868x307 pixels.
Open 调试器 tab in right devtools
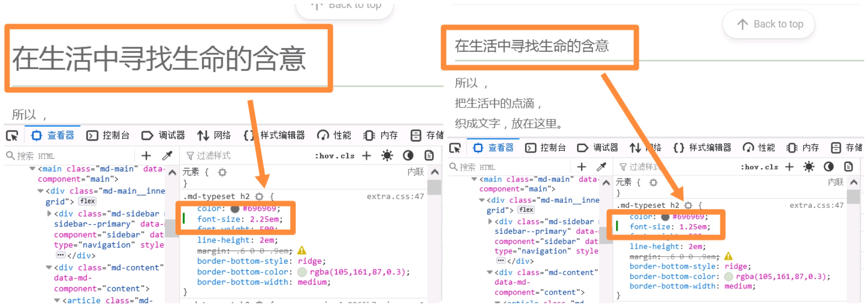pos(598,148)
